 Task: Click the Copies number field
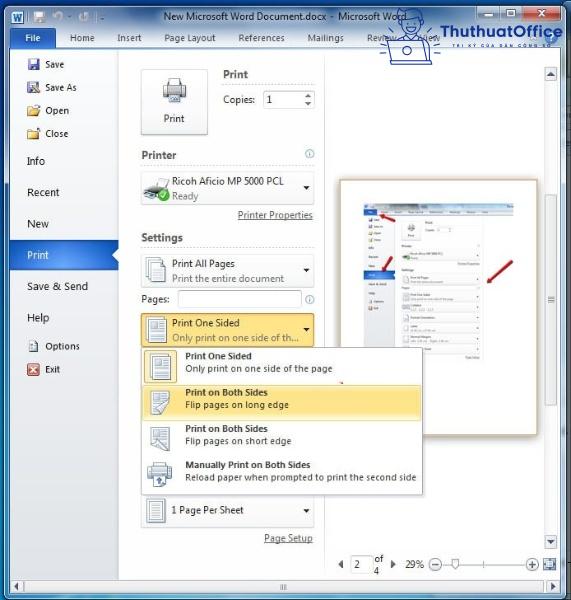[284, 100]
